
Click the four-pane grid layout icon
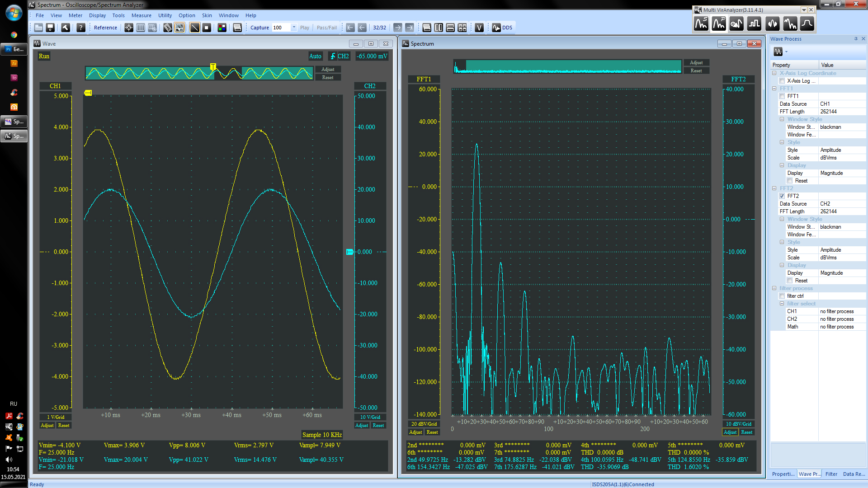pos(462,28)
